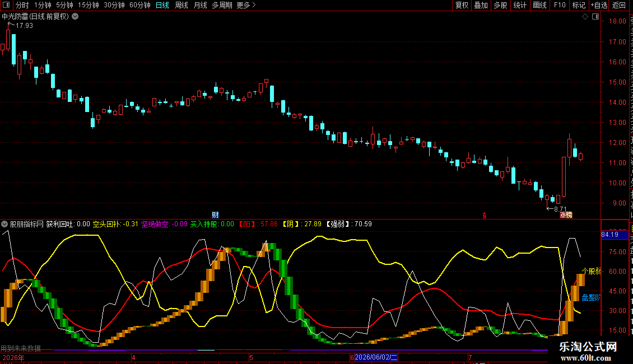Click the 标记 mark button

click(x=579, y=5)
